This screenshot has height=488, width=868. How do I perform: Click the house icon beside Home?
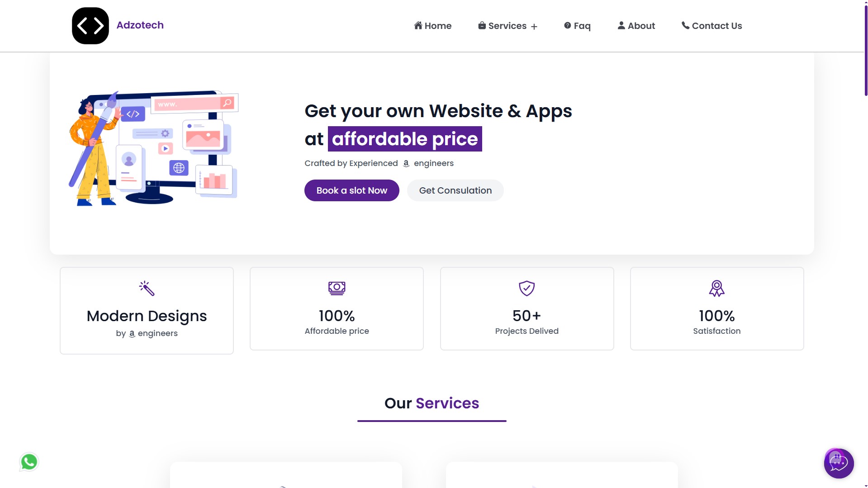[x=418, y=25]
